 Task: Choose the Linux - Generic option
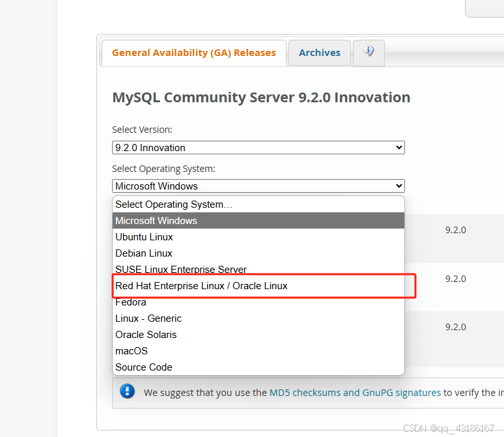tap(258, 318)
